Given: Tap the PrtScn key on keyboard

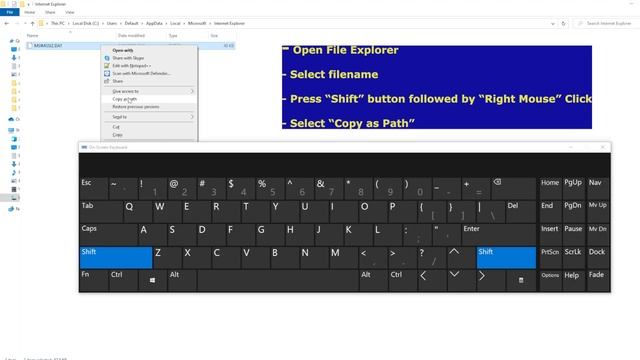Looking at the screenshot, I should tap(550, 257).
